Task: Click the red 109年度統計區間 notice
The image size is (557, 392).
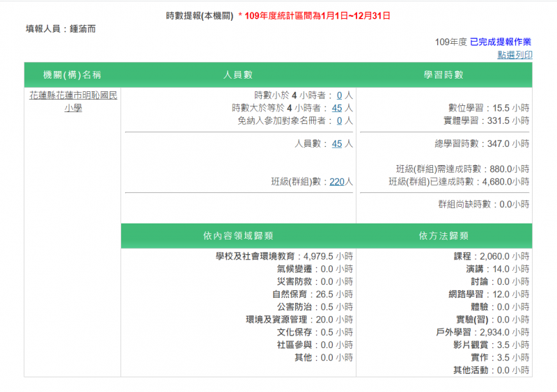Action: point(317,15)
